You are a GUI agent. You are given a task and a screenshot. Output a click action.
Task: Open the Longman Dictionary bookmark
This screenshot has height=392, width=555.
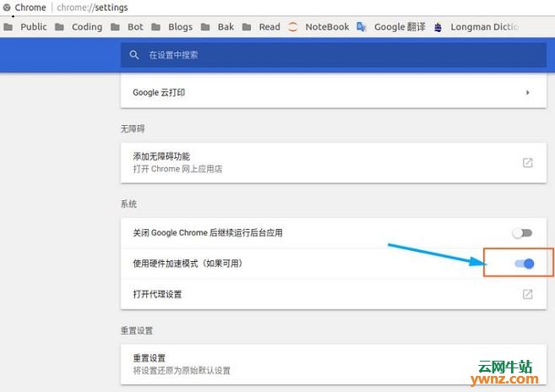[476, 27]
